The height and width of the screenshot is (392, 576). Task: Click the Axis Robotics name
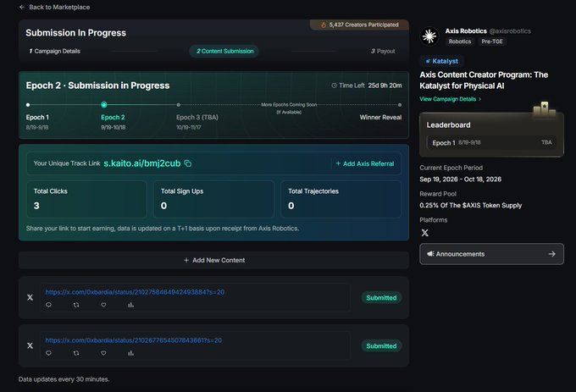tap(466, 31)
